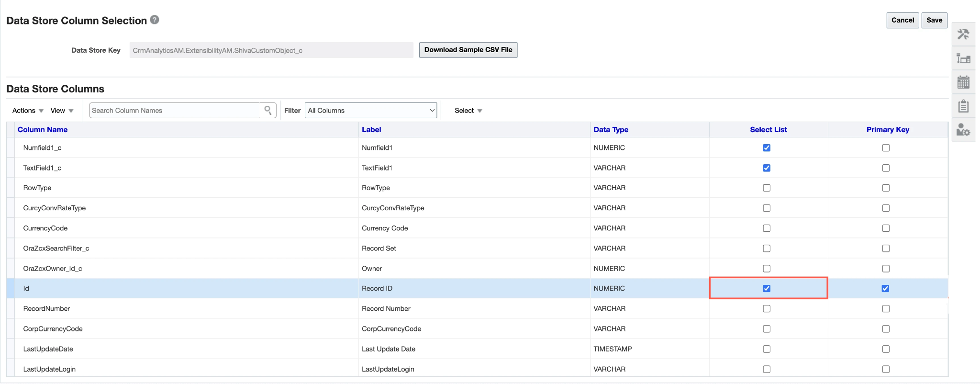Open the View menu
The width and height of the screenshot is (980, 384).
click(62, 111)
